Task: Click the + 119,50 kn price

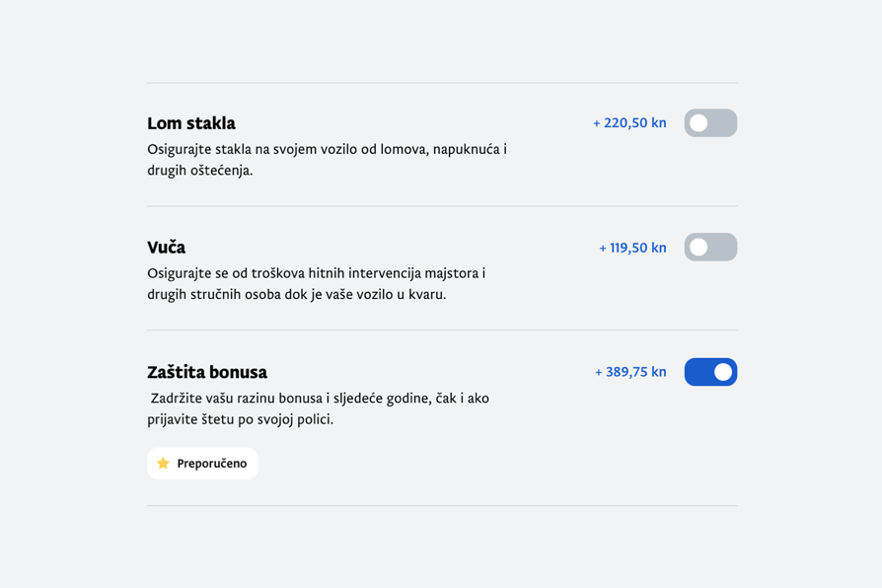Action: pos(632,248)
